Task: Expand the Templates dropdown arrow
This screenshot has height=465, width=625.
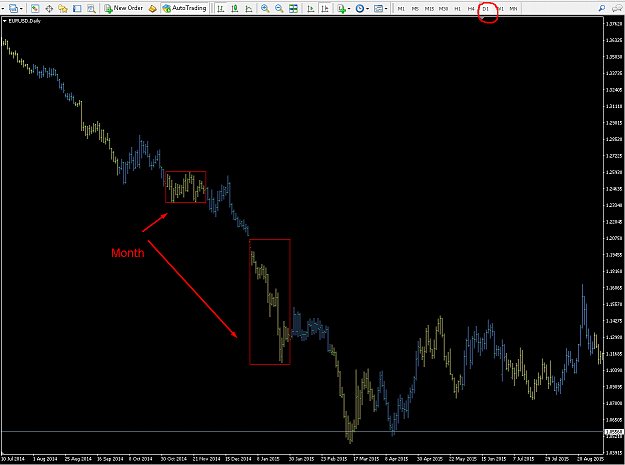Action: pyautogui.click(x=386, y=9)
